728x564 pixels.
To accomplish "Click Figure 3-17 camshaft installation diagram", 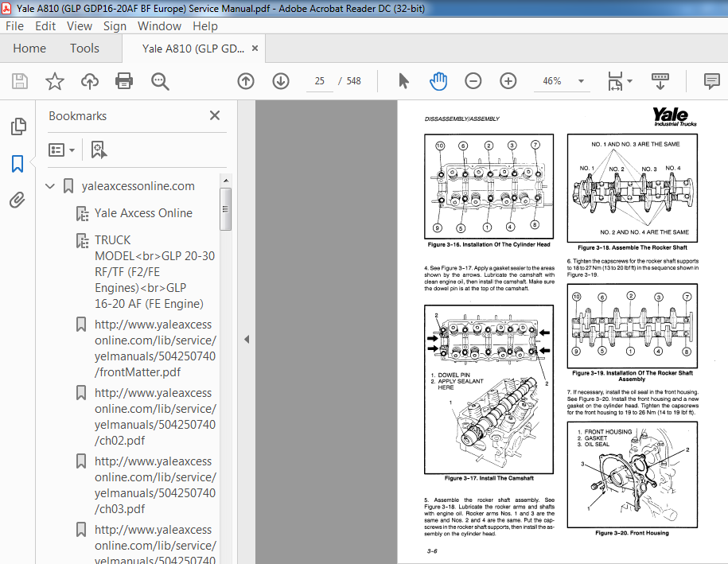I will click(x=489, y=389).
